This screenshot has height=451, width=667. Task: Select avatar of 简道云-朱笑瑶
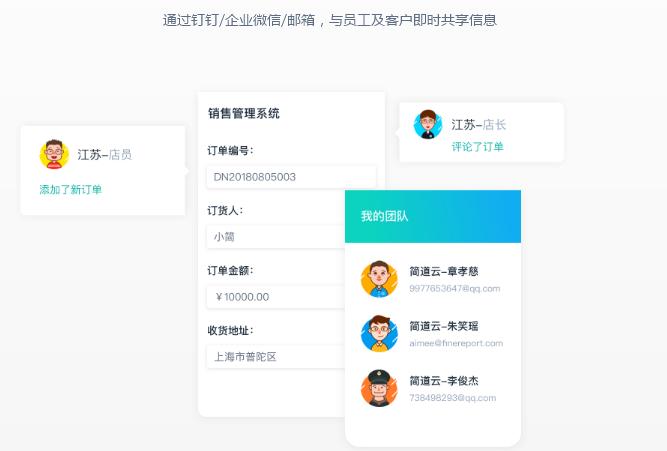379,333
